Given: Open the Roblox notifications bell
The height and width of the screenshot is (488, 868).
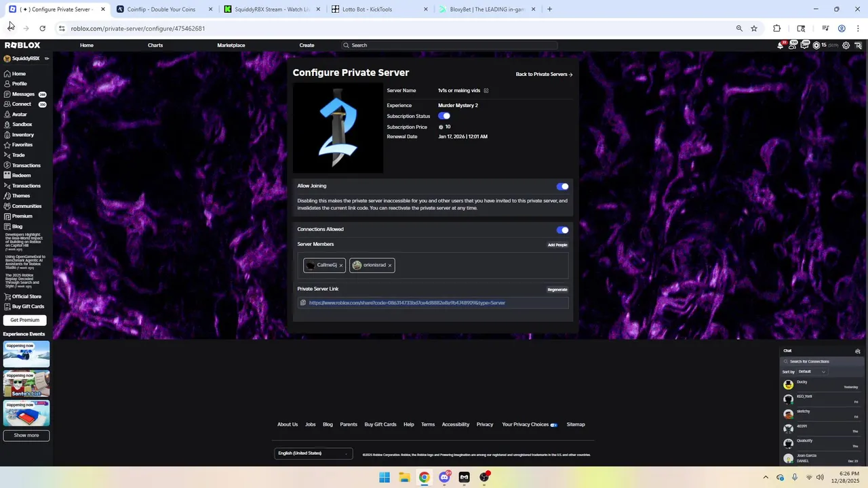Looking at the screenshot, I should click(781, 45).
